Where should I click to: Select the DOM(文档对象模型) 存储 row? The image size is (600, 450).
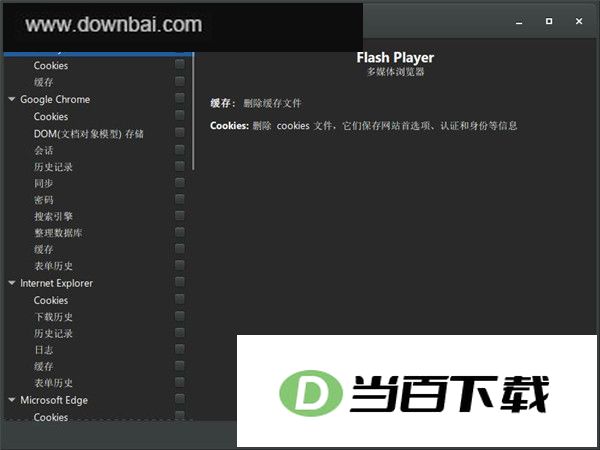click(97, 134)
